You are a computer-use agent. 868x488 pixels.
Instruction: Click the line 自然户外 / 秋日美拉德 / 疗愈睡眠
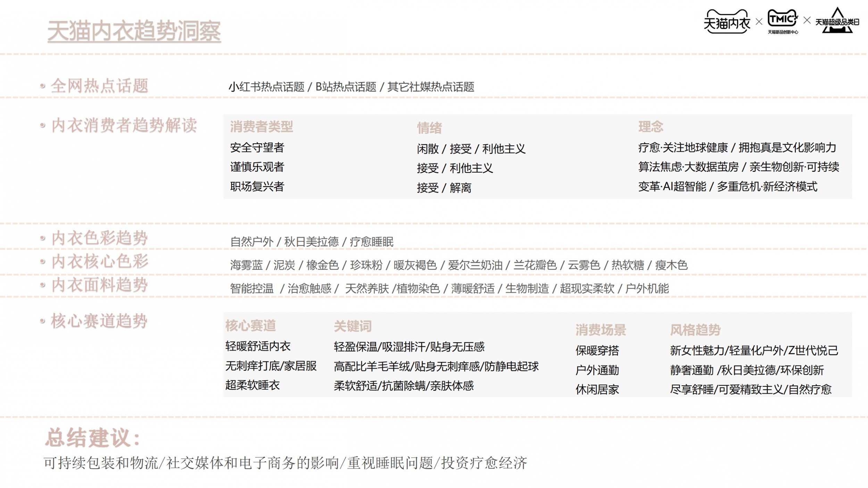[x=312, y=242]
